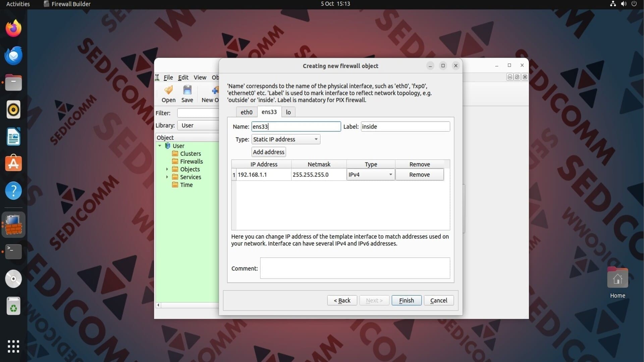Viewport: 644px width, 362px height.
Task: Show the applications grid
Action: click(x=13, y=346)
